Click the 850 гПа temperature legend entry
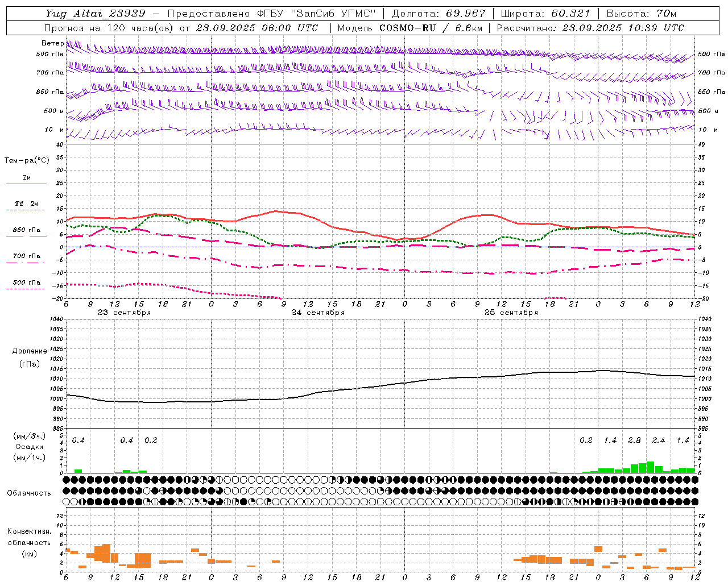The width and height of the screenshot is (728, 582). pyautogui.click(x=27, y=230)
